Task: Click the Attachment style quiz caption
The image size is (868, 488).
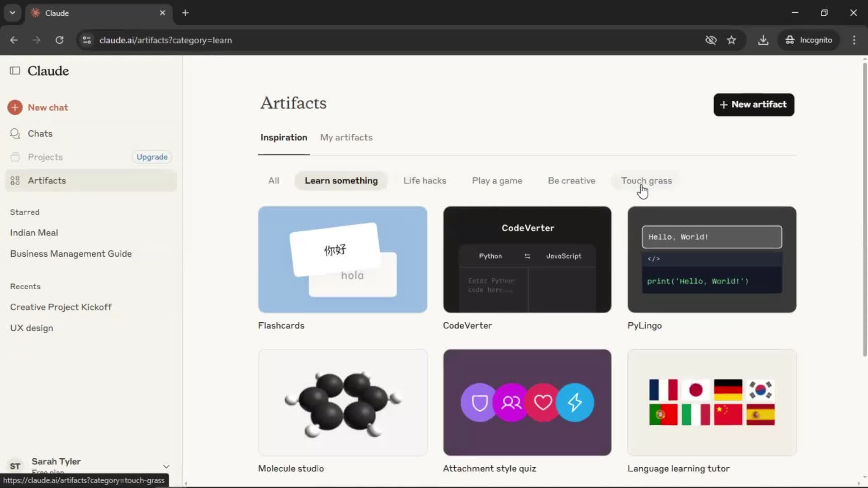Action: 490,469
